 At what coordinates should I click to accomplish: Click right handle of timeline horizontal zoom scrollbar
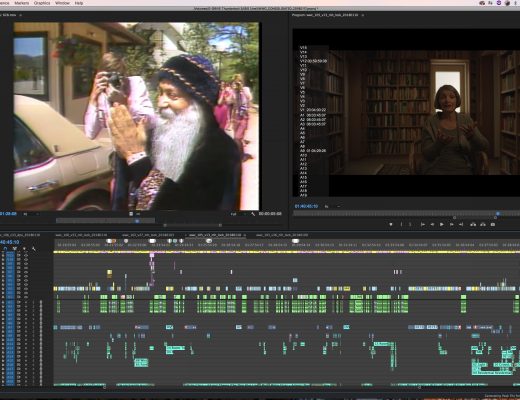coord(419,388)
